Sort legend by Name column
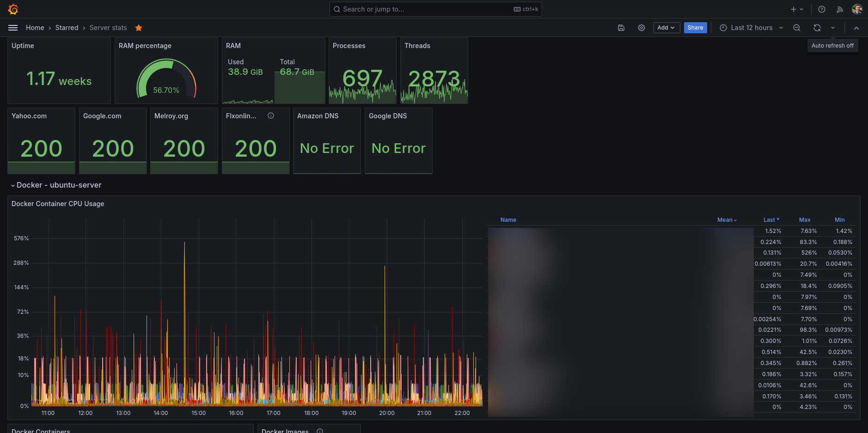The width and height of the screenshot is (868, 433). pyautogui.click(x=508, y=220)
